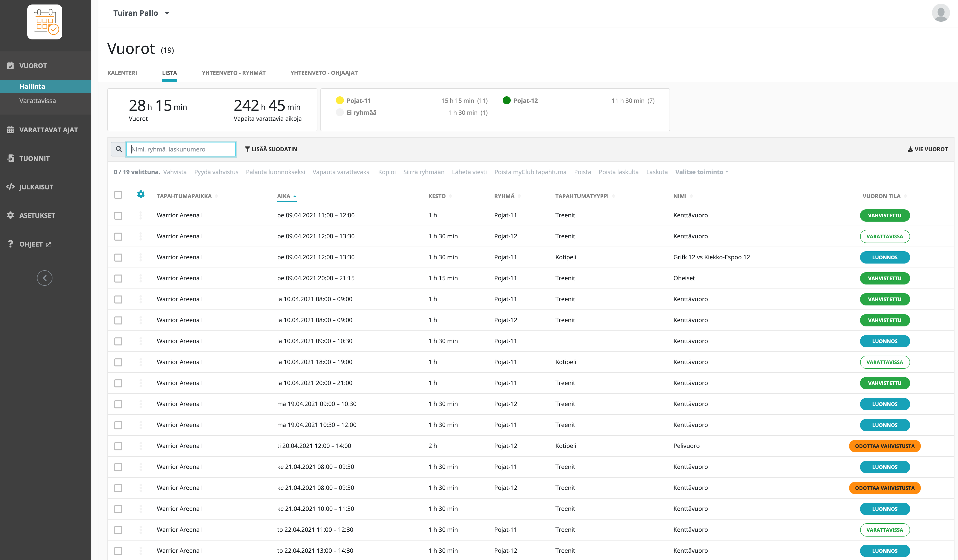Open row menu for Grifk 12 vs Kiekko-Espoo 12
Viewport: 958px width, 560px height.
141,257
